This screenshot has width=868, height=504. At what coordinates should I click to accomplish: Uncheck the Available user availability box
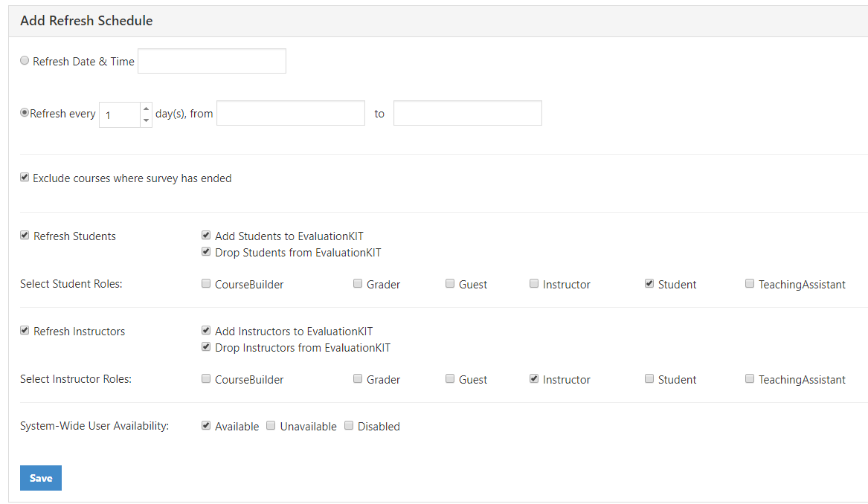pos(206,426)
